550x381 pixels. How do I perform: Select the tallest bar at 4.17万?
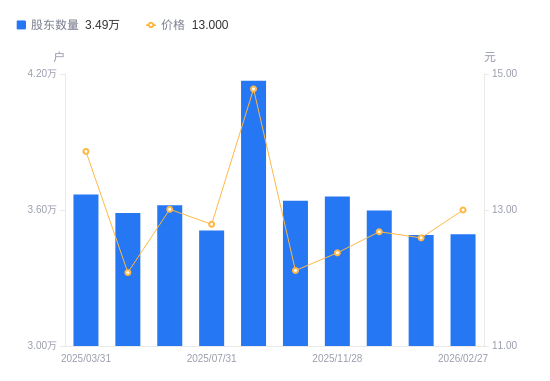(x=253, y=213)
